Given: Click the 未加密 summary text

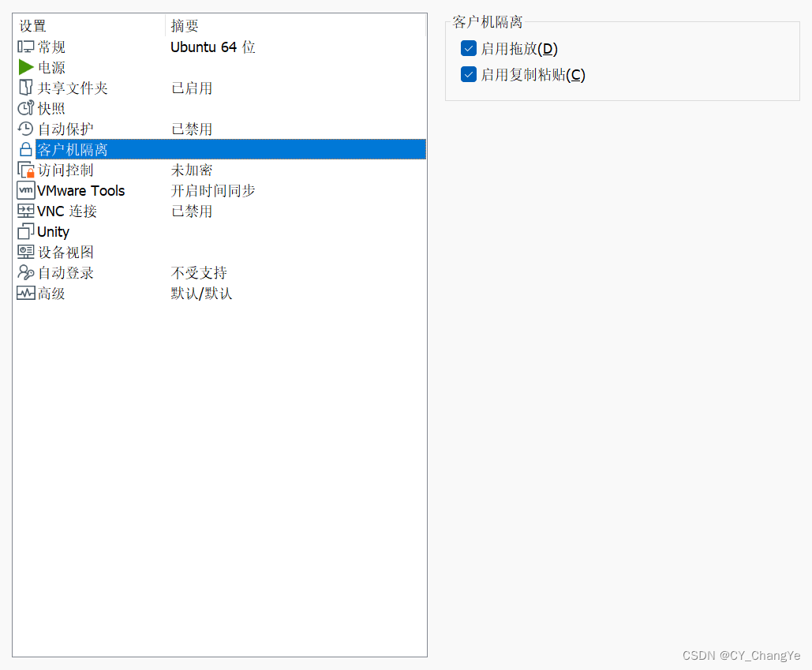Looking at the screenshot, I should 192,170.
